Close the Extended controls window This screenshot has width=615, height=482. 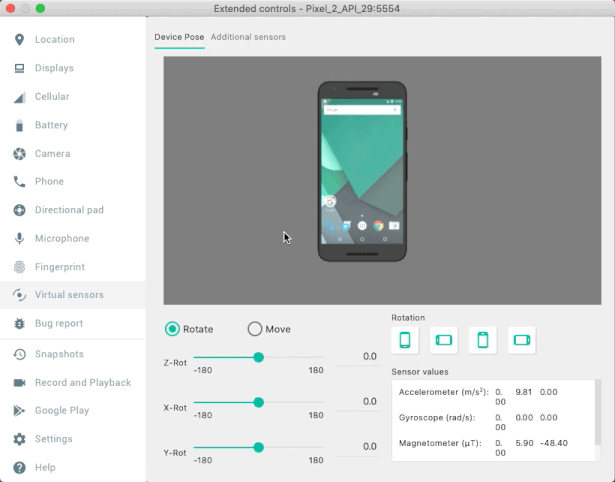tap(11, 8)
